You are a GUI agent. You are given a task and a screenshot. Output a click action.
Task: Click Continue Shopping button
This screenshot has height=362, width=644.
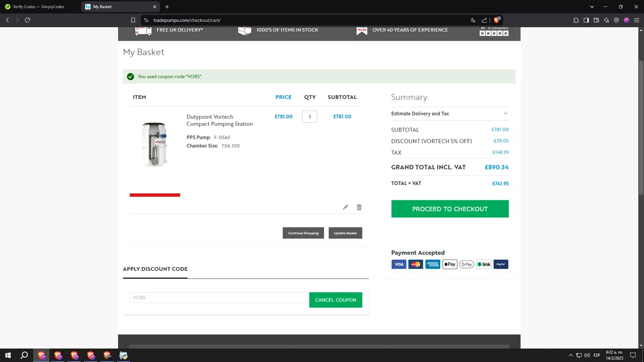click(303, 233)
